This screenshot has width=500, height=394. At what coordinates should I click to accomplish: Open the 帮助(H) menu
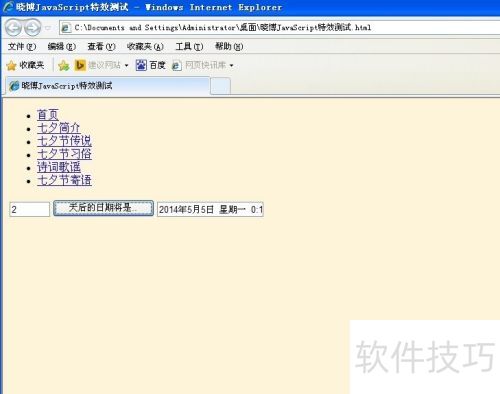point(229,46)
